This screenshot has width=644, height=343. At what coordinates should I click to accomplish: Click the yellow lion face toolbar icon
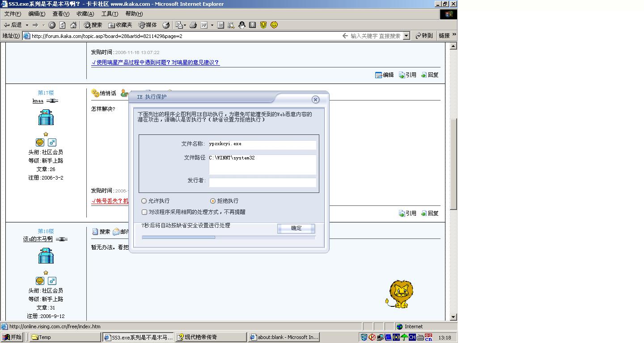[x=274, y=25]
